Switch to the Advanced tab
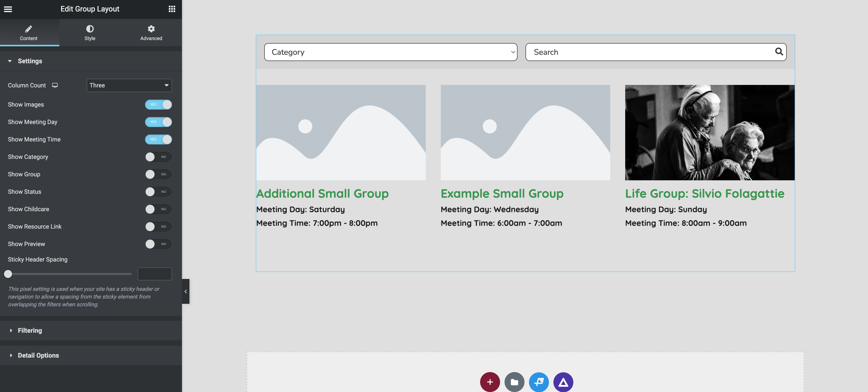The width and height of the screenshot is (868, 392). click(x=151, y=33)
